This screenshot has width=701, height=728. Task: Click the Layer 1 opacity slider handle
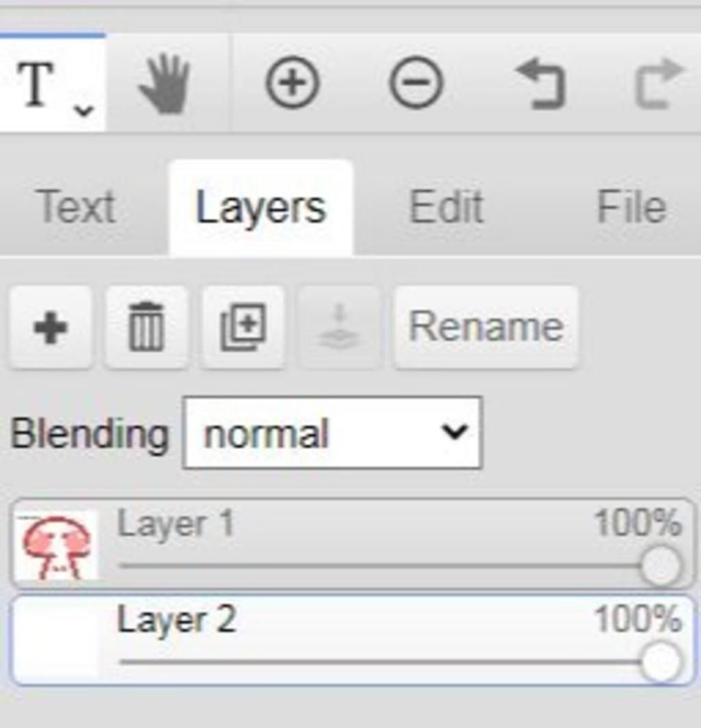click(x=661, y=566)
